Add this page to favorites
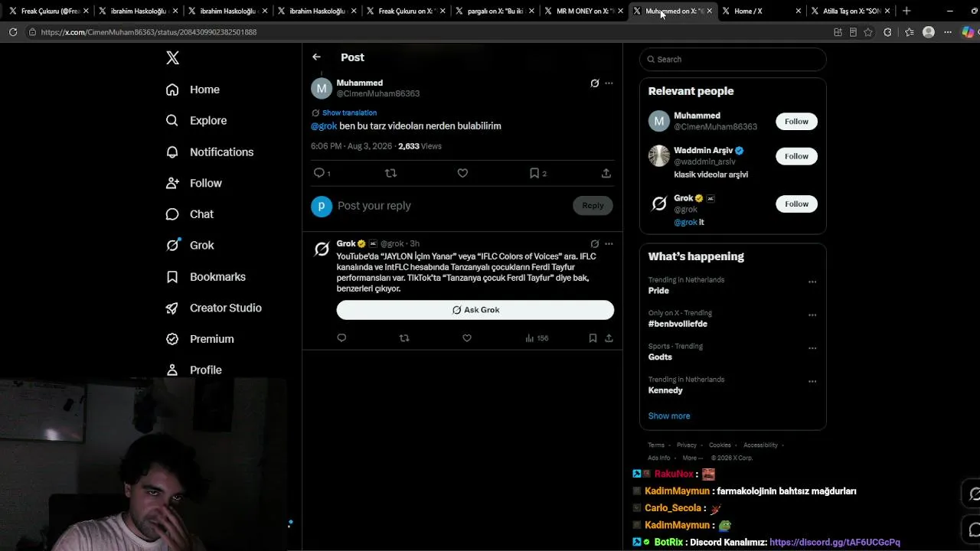 tap(868, 32)
